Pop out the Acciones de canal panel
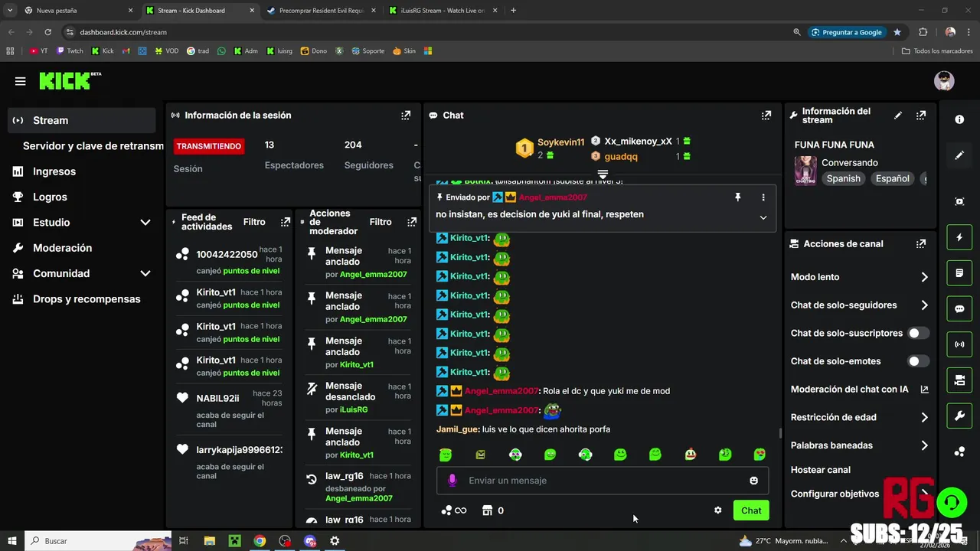Image resolution: width=980 pixels, height=551 pixels. [x=921, y=244]
